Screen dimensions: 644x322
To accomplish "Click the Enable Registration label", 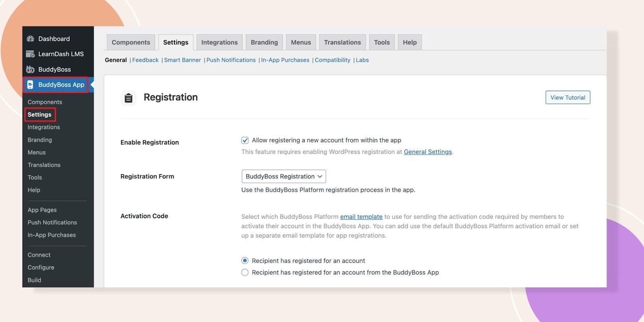I will (x=149, y=142).
